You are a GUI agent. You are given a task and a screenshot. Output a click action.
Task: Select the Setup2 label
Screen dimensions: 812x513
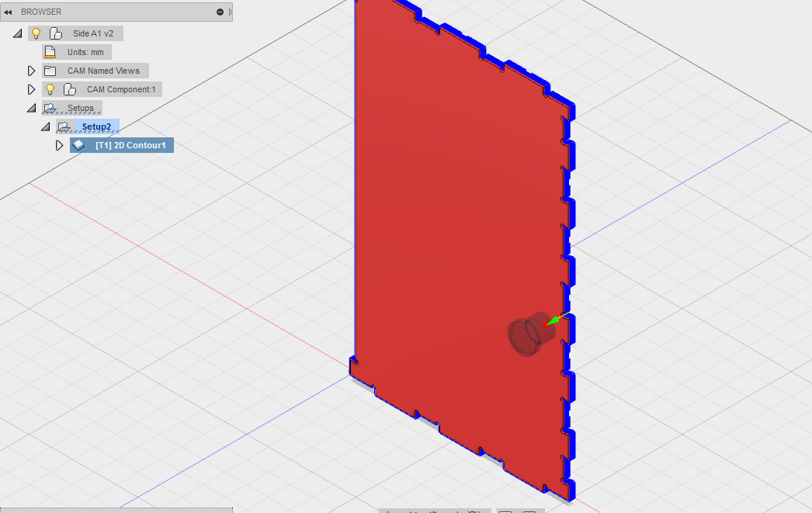(96, 127)
